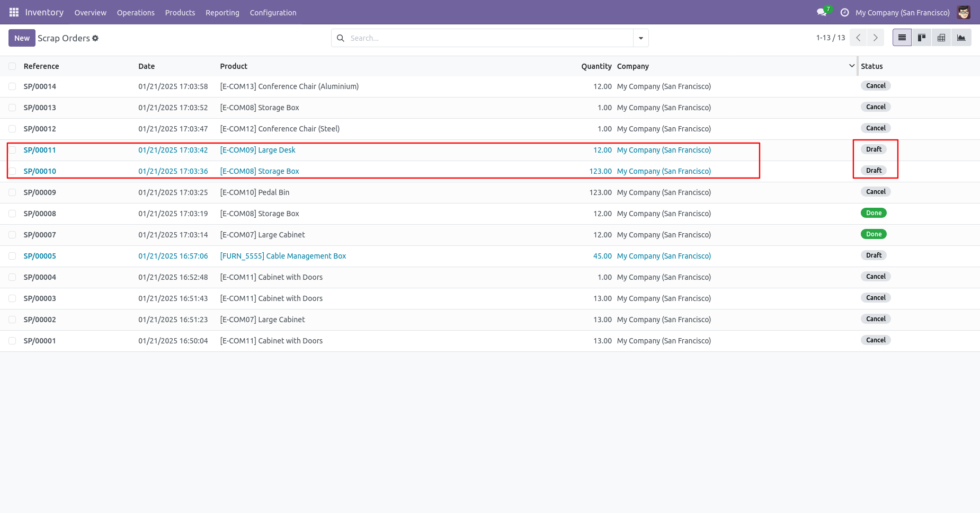The width and height of the screenshot is (980, 513).
Task: Open the Configuration menu
Action: [273, 12]
